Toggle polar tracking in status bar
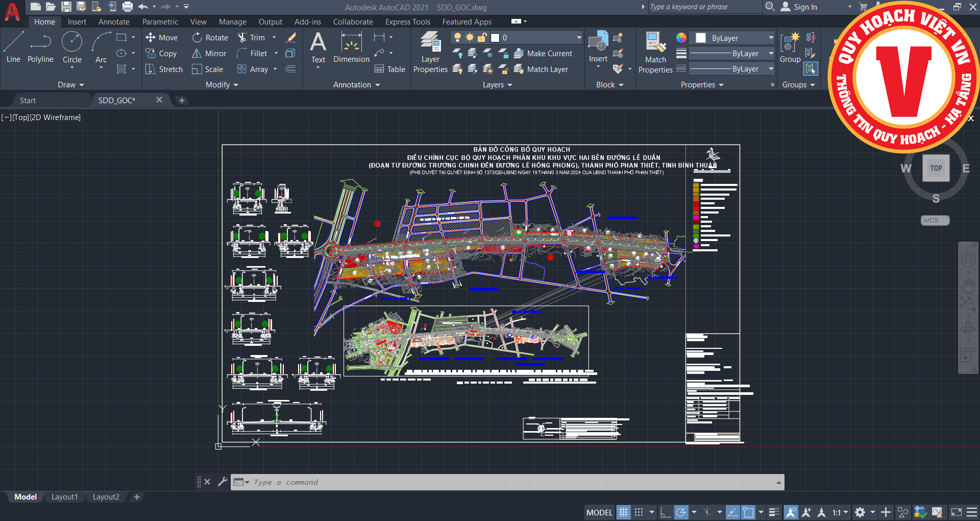The width and height of the screenshot is (980, 521). (681, 512)
